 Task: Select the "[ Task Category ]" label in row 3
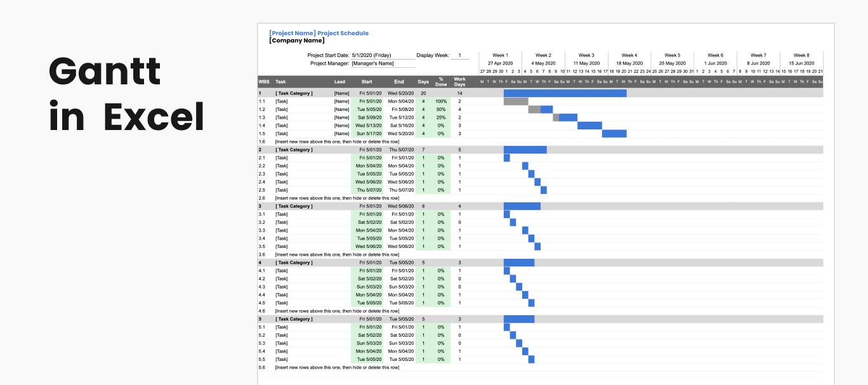[294, 206]
